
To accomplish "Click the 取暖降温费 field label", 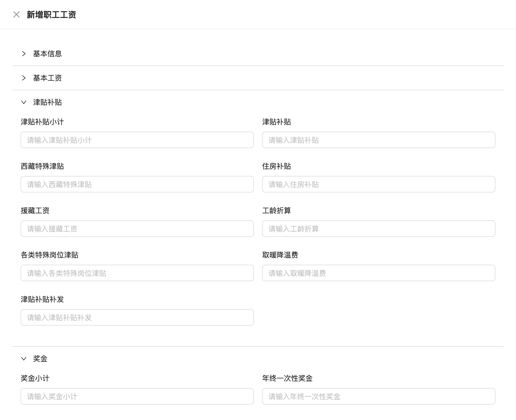I will 280,255.
